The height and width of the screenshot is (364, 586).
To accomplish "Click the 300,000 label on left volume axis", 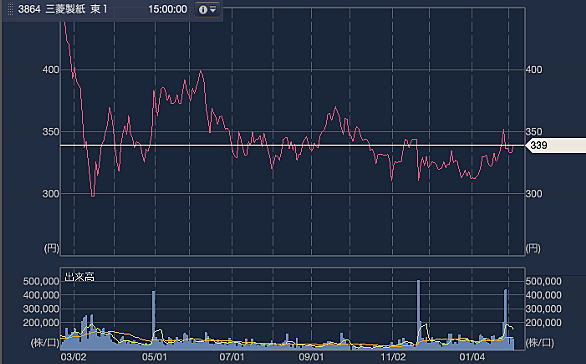I will 41,309.
